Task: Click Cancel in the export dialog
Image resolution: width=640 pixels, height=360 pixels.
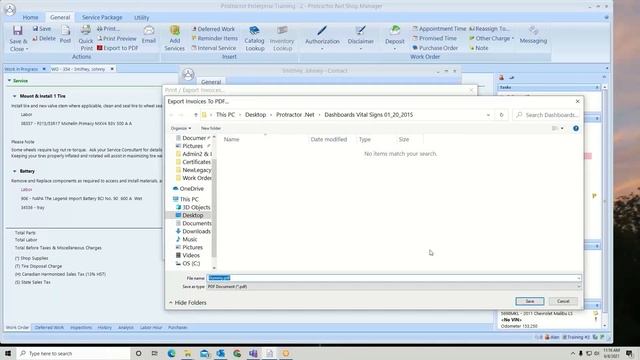Action: click(563, 301)
